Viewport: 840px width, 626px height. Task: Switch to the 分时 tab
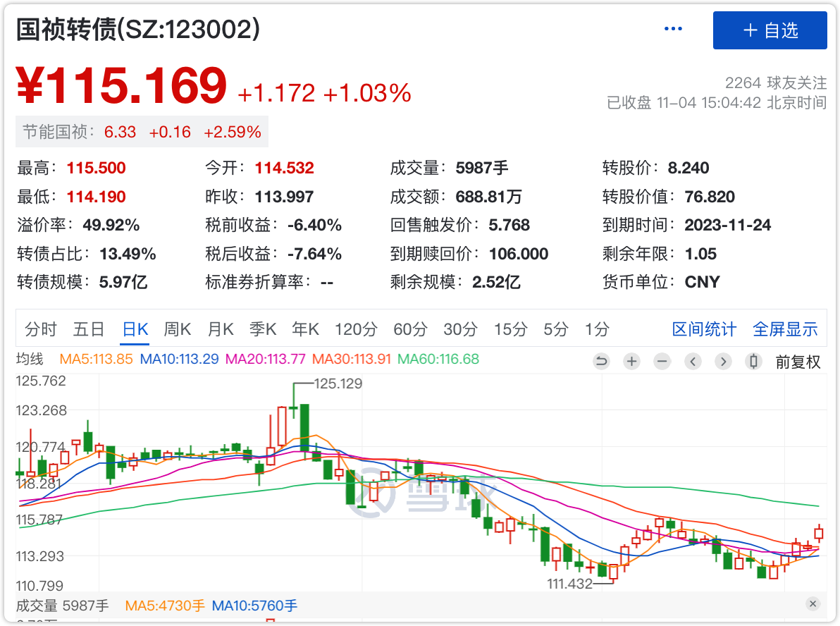coord(41,329)
